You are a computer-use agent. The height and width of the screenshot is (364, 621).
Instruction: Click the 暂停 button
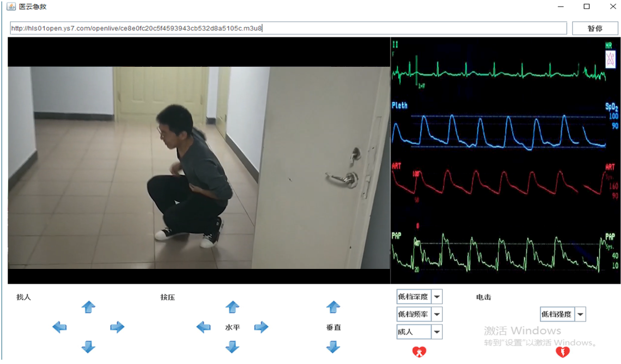click(595, 28)
